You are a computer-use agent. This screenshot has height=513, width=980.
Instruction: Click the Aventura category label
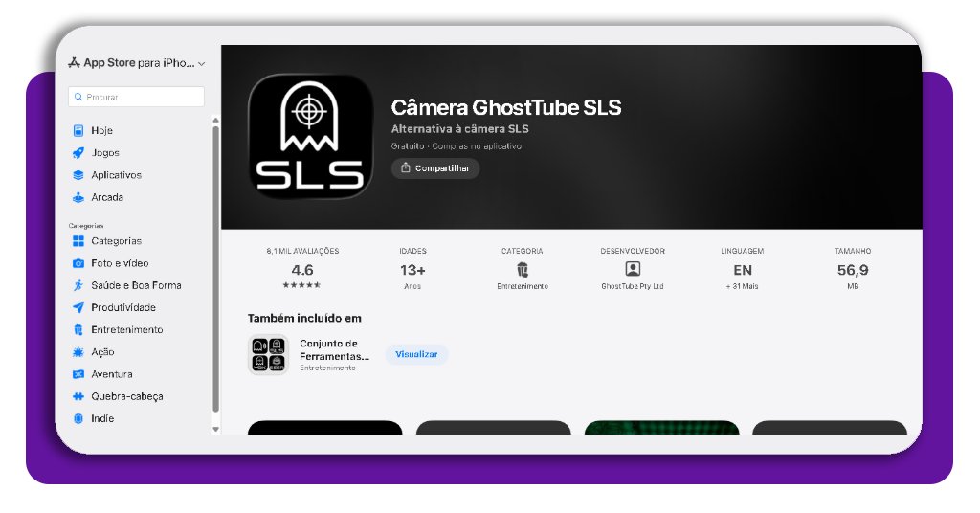pos(112,374)
